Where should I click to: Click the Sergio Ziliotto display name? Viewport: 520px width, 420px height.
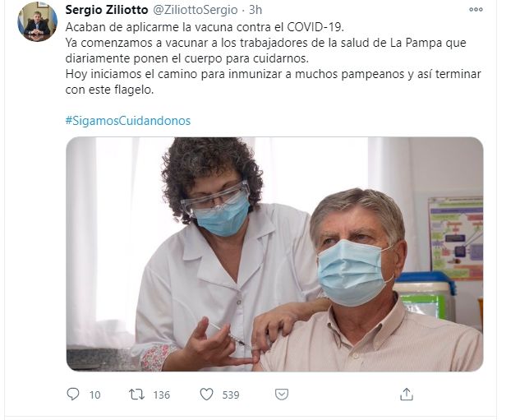107,10
